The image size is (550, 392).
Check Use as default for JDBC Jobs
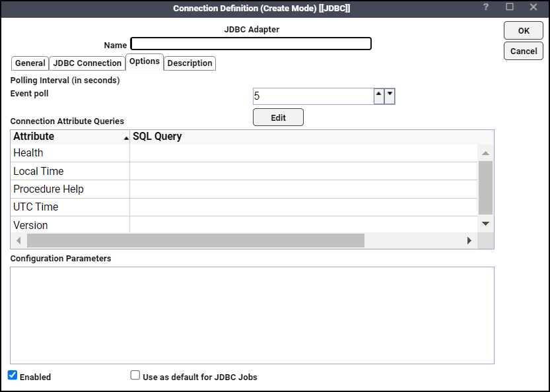[x=135, y=375]
